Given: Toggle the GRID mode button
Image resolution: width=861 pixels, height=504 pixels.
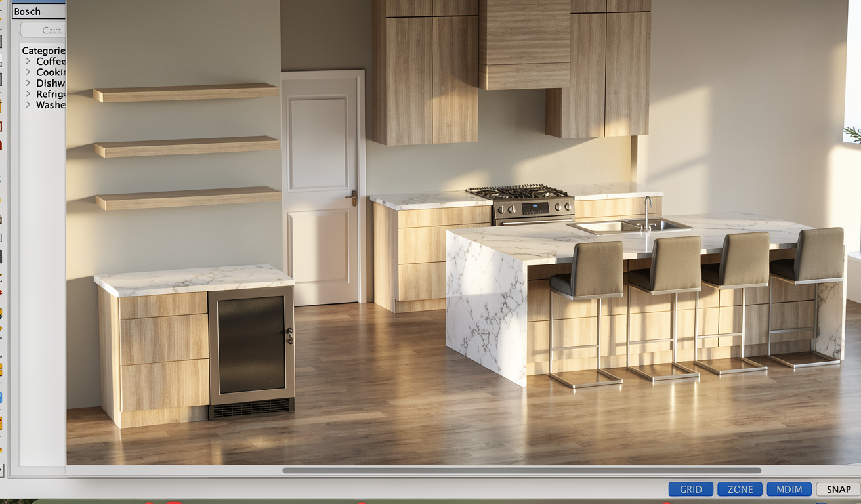Looking at the screenshot, I should 690,489.
